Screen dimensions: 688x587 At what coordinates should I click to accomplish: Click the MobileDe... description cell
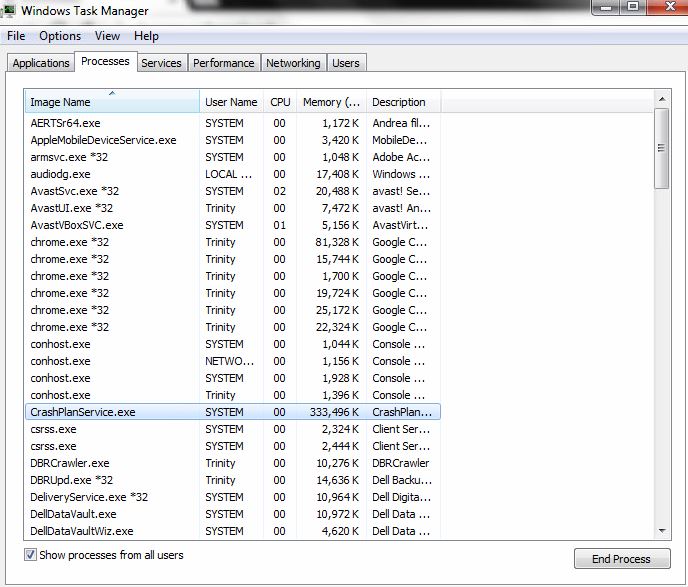point(399,140)
